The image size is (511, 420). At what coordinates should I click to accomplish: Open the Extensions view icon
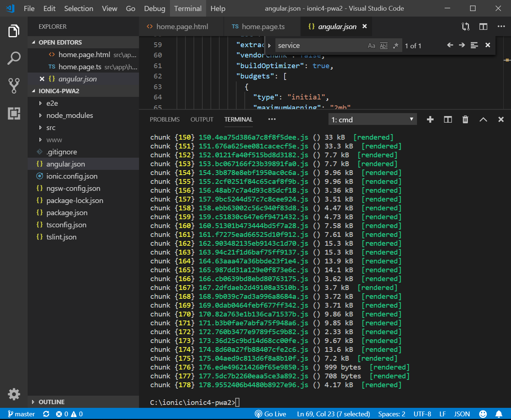14,113
